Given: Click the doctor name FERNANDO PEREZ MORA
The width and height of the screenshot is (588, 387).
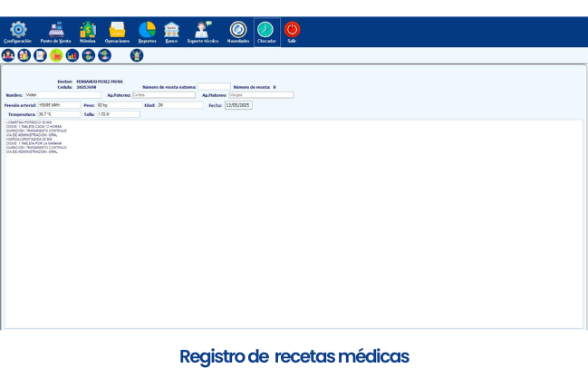Looking at the screenshot, I should [x=100, y=82].
